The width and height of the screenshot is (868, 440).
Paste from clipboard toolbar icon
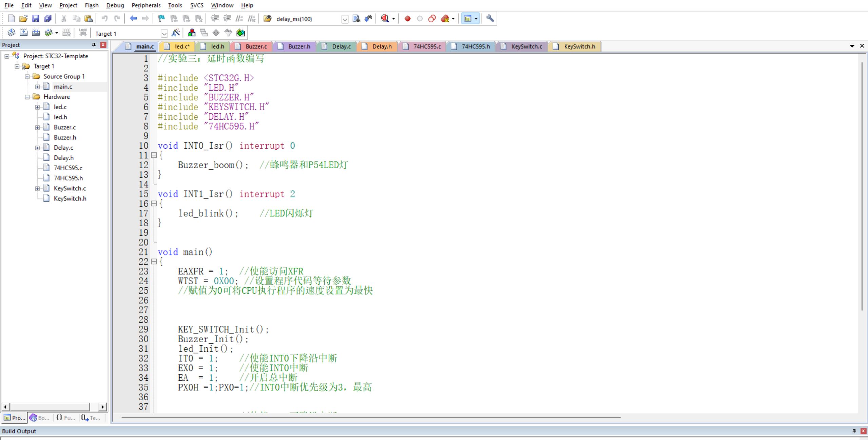(89, 19)
